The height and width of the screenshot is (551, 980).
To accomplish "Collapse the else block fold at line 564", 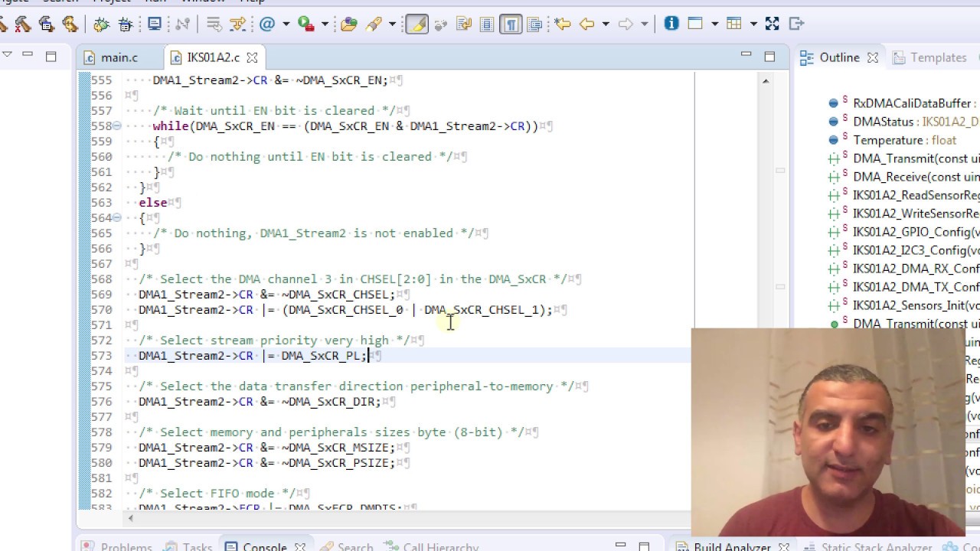I will pyautogui.click(x=117, y=217).
